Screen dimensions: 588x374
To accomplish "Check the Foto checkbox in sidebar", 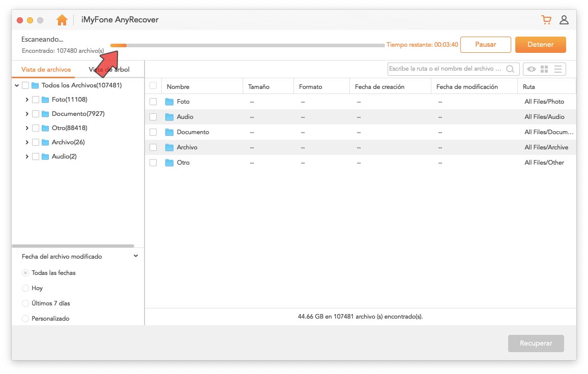I will pos(36,100).
